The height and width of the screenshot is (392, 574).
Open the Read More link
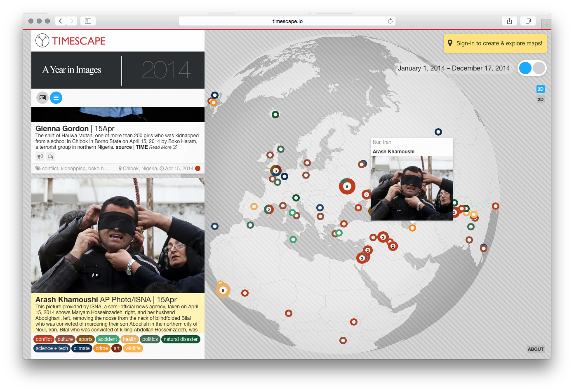coord(163,147)
